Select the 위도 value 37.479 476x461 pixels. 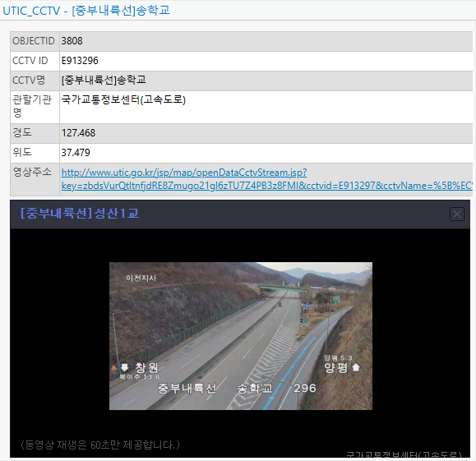[76, 153]
